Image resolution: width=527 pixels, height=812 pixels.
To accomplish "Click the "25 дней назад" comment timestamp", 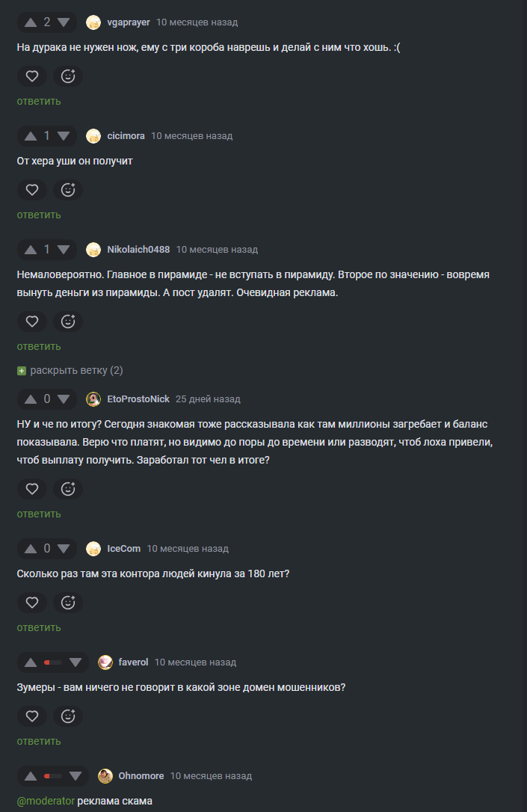I will 208,399.
